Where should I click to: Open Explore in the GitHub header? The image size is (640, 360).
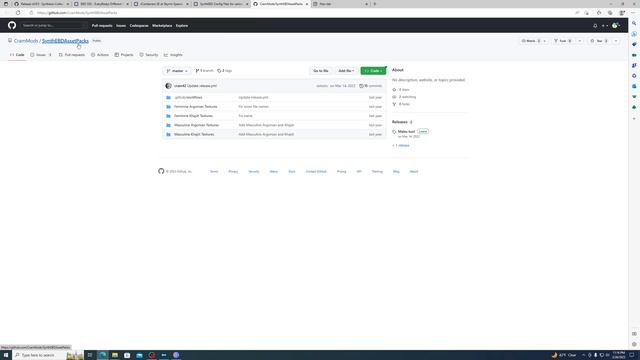tap(182, 26)
